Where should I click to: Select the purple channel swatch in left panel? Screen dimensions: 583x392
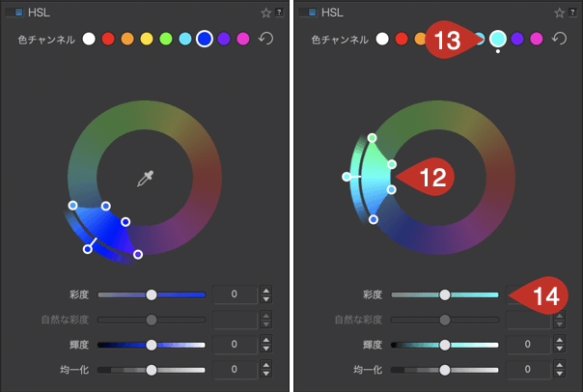pyautogui.click(x=224, y=39)
